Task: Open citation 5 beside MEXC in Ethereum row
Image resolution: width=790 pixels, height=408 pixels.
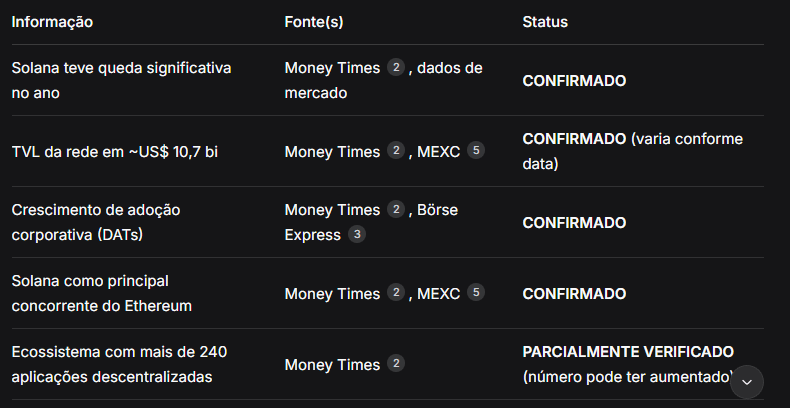Action: click(476, 293)
